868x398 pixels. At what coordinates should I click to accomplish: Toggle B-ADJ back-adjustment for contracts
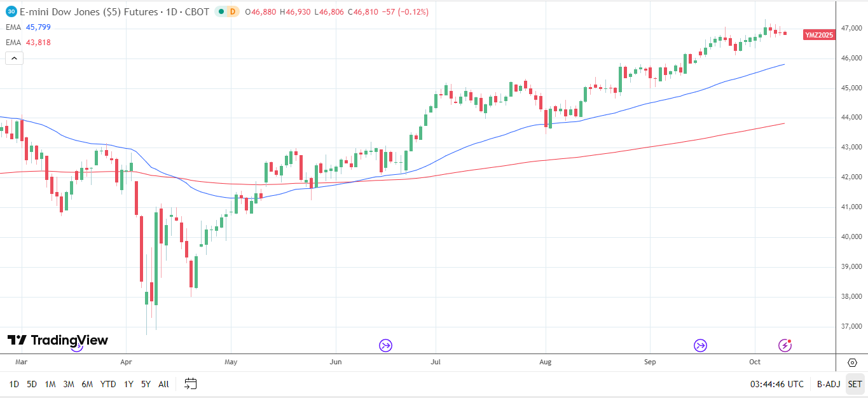(x=829, y=384)
